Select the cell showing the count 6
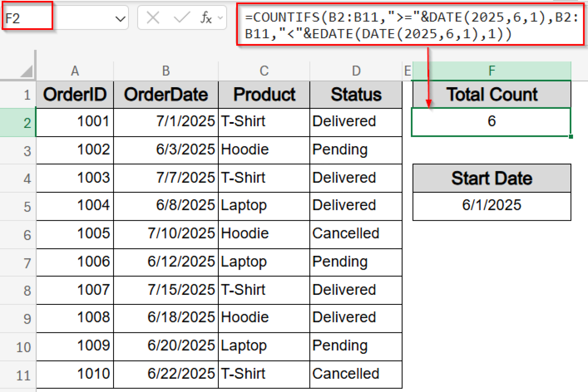 click(x=492, y=121)
